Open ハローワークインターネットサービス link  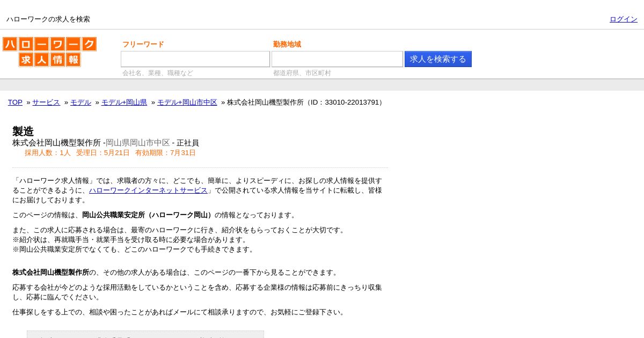(x=148, y=190)
